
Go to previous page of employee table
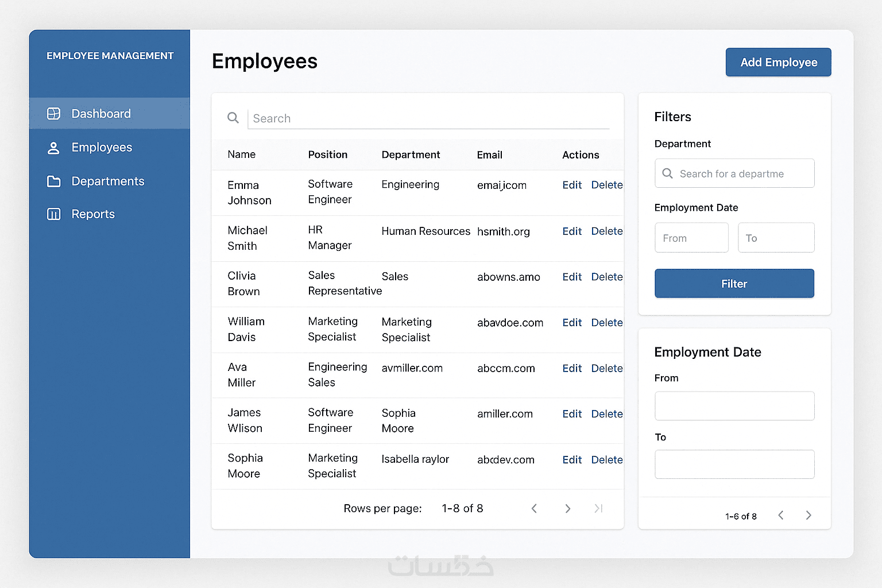[534, 508]
